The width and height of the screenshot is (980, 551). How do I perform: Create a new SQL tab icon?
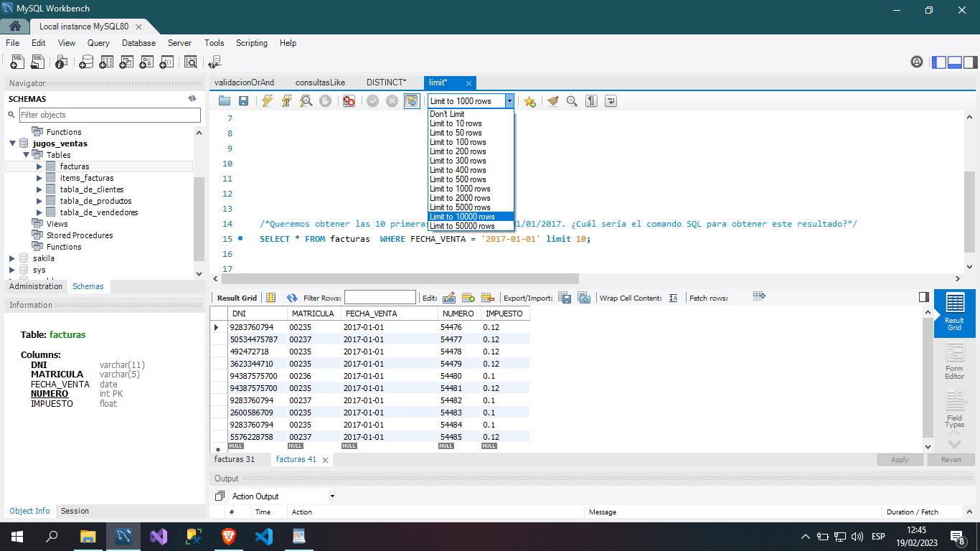(17, 62)
